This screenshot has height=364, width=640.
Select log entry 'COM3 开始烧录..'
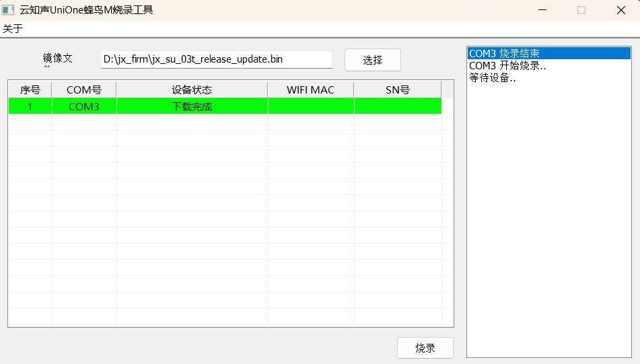coord(549,66)
